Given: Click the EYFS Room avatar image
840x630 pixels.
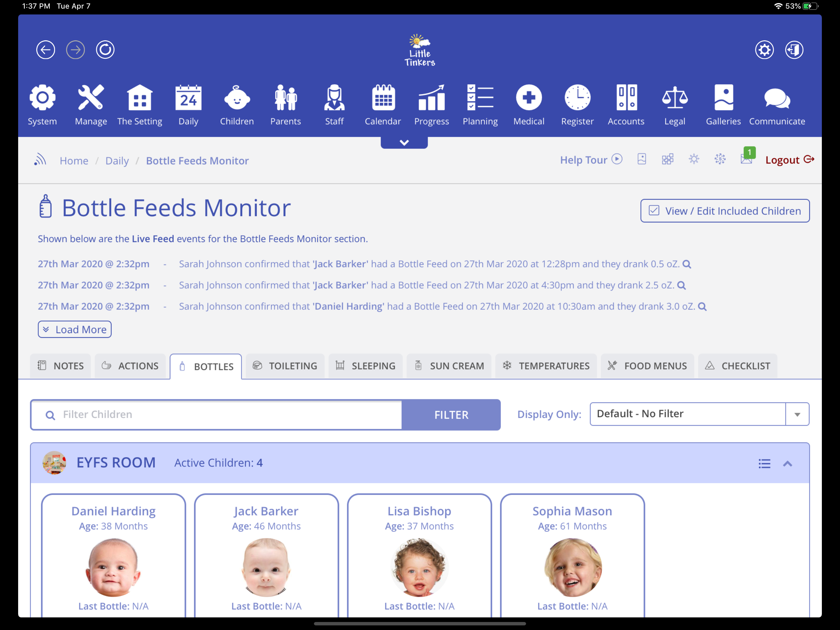Looking at the screenshot, I should point(54,463).
